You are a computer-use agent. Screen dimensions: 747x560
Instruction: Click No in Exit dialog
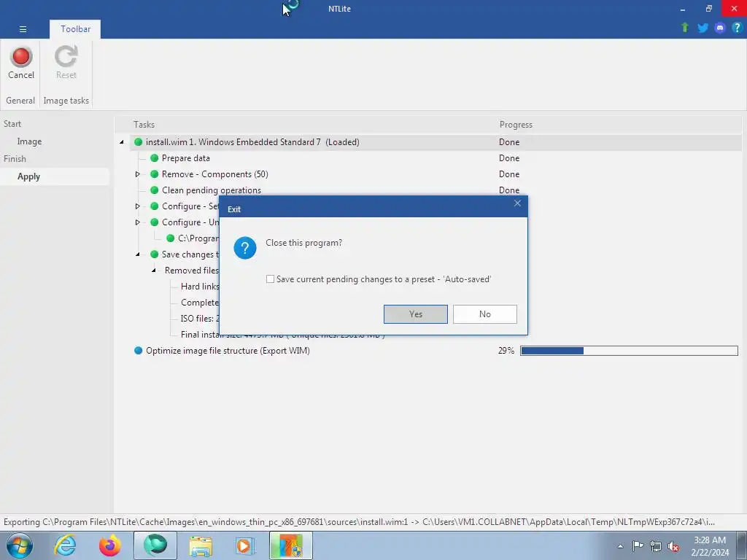pos(485,314)
